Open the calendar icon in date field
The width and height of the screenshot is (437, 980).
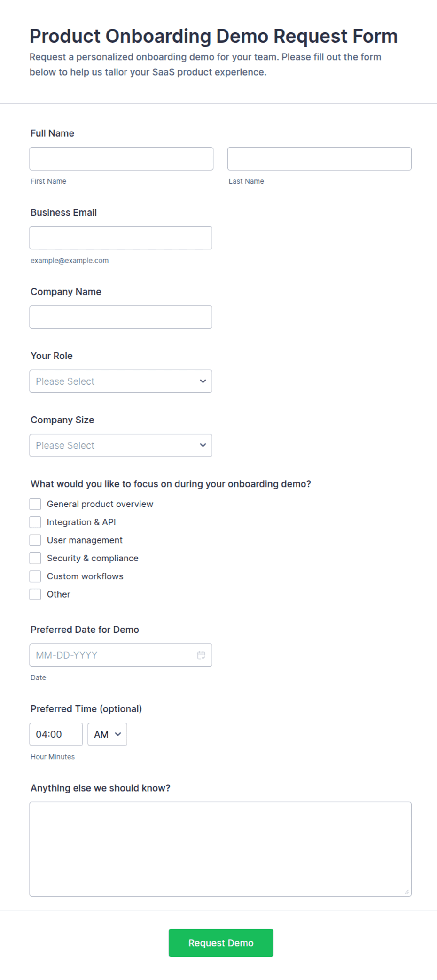[201, 655]
